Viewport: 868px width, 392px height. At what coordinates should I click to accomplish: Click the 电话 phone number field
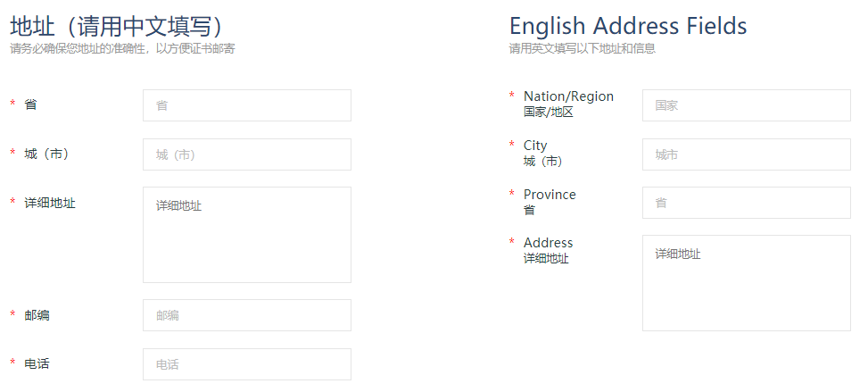pos(246,364)
